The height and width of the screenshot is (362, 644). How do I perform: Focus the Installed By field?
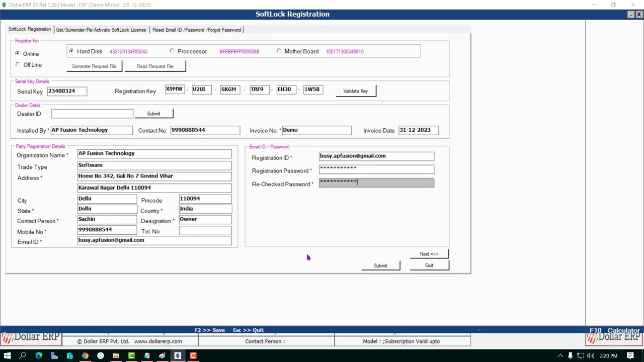[92, 130]
